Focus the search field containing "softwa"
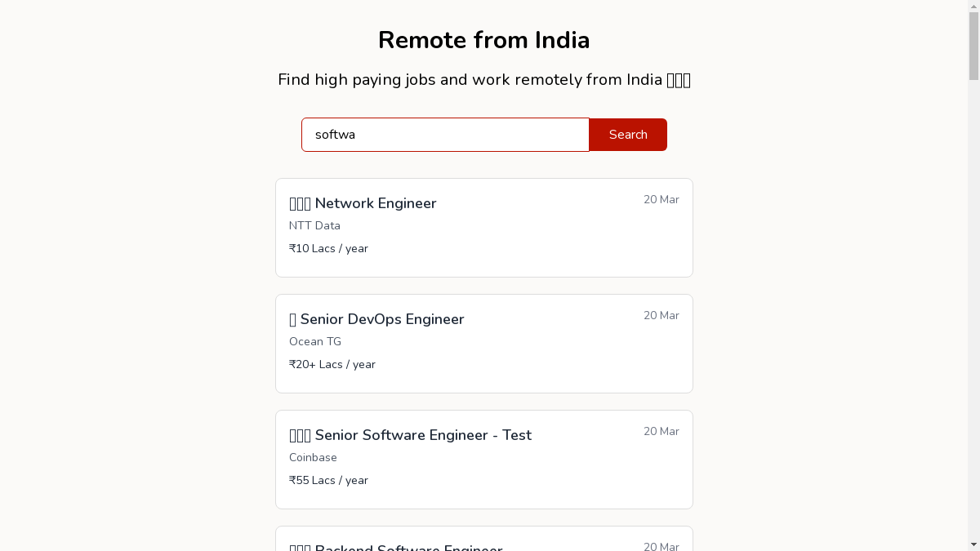This screenshot has width=980, height=551. pyautogui.click(x=445, y=135)
